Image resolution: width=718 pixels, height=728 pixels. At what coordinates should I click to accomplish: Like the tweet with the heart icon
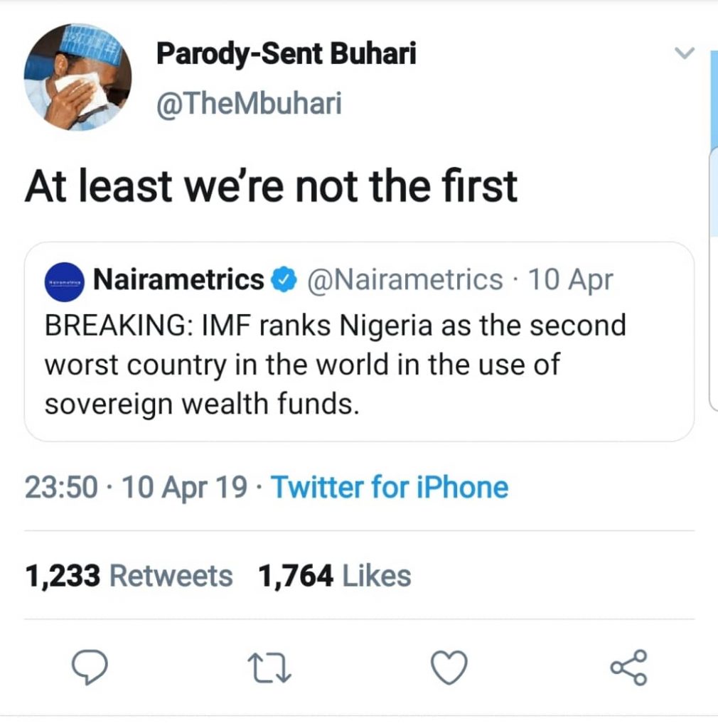pyautogui.click(x=450, y=668)
